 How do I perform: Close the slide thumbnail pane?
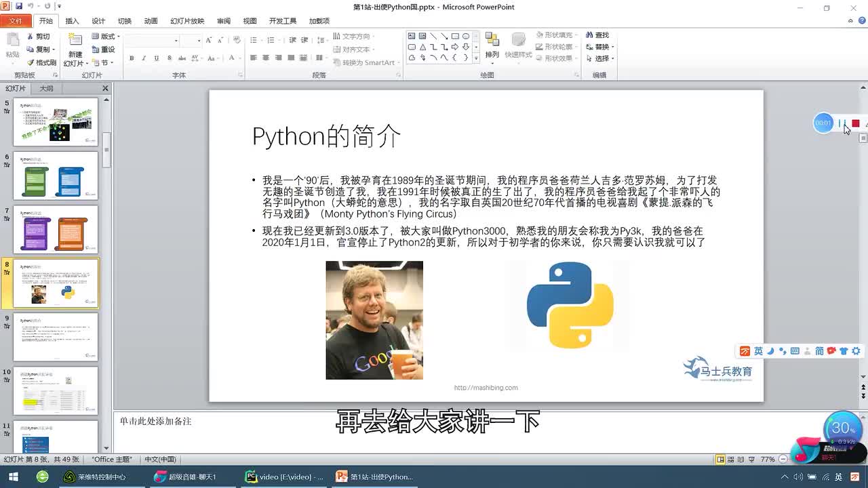(x=105, y=89)
